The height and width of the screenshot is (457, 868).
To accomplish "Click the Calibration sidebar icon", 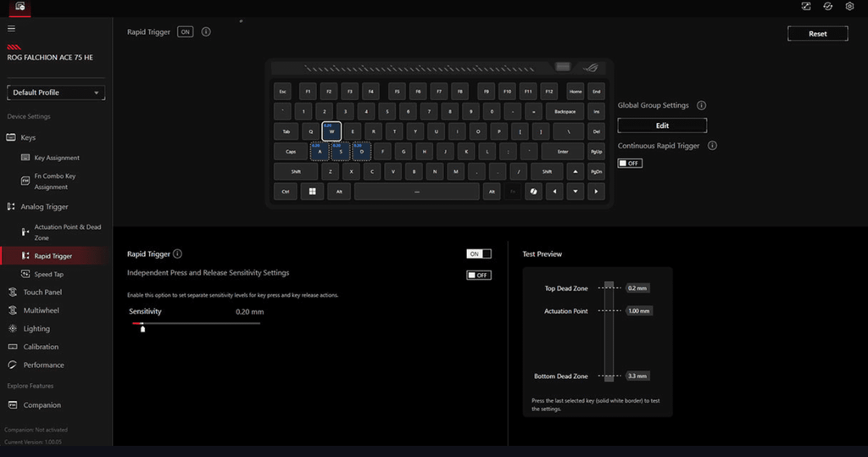I will pyautogui.click(x=12, y=347).
